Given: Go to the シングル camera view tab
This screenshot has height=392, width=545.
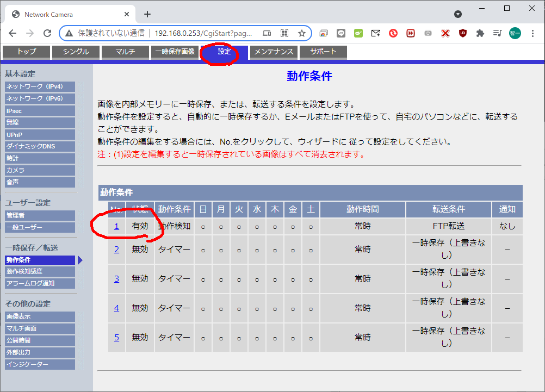Looking at the screenshot, I should 77,52.
